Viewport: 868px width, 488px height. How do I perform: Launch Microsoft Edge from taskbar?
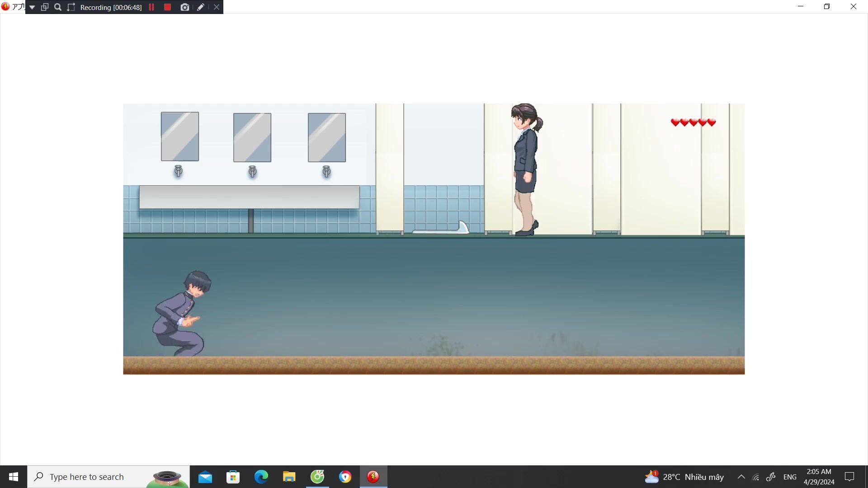coord(261,477)
